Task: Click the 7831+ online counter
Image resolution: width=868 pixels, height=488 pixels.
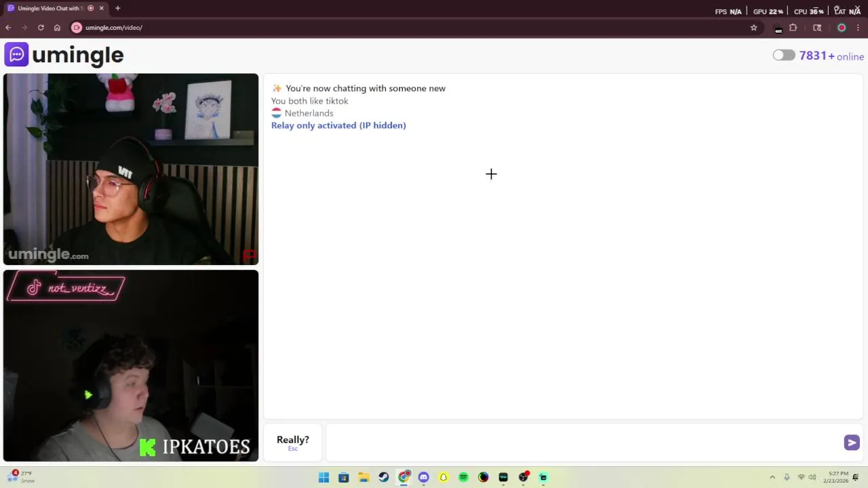Action: pos(831,56)
